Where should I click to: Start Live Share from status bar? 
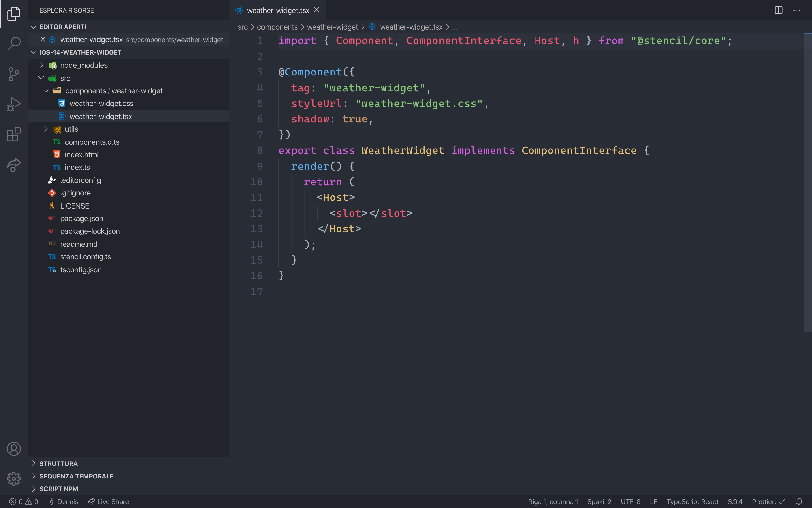pyautogui.click(x=108, y=502)
